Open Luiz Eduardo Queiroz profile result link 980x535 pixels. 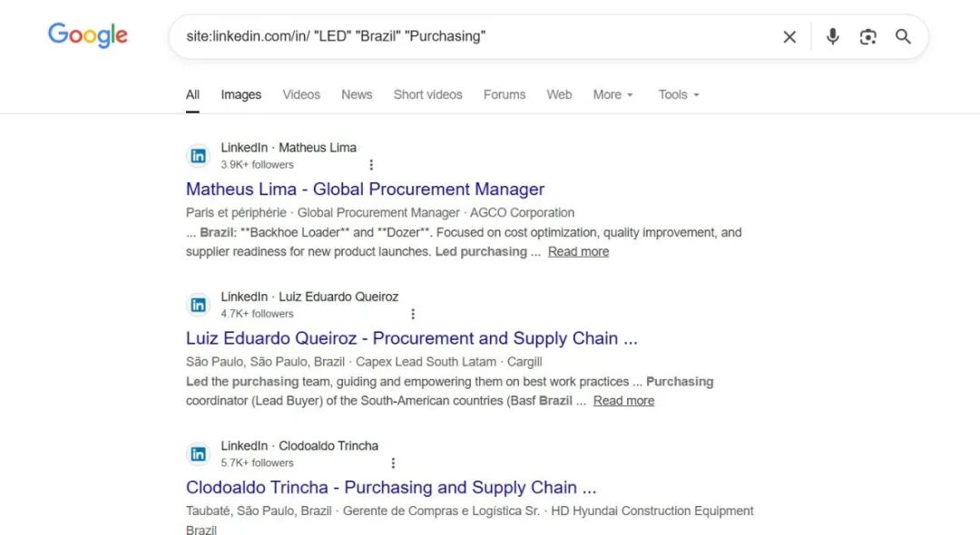tap(411, 338)
